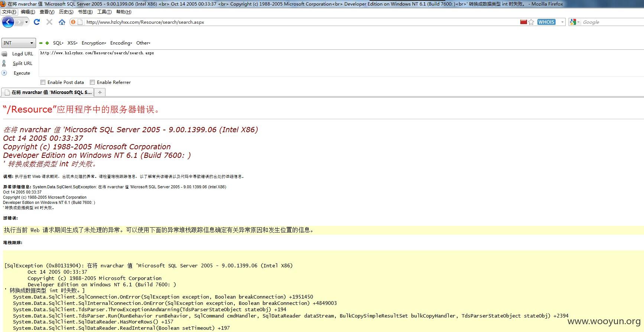This screenshot has height=332, width=644.
Task: Click the WHOIS button
Action: coord(546,22)
